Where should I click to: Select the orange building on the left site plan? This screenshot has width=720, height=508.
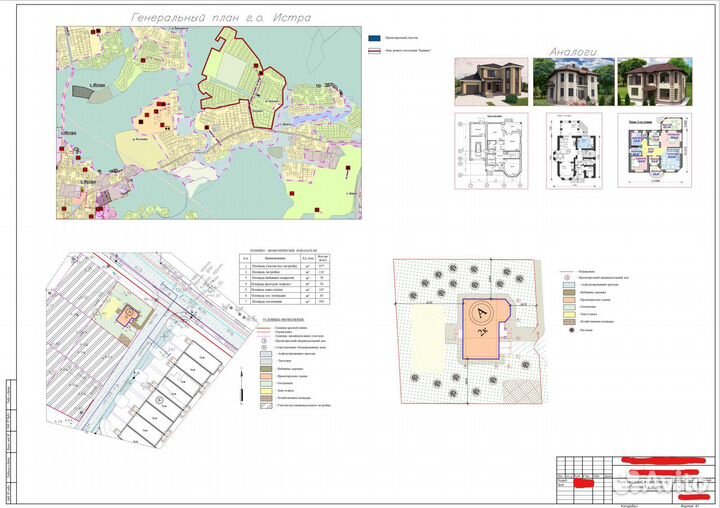(x=128, y=313)
